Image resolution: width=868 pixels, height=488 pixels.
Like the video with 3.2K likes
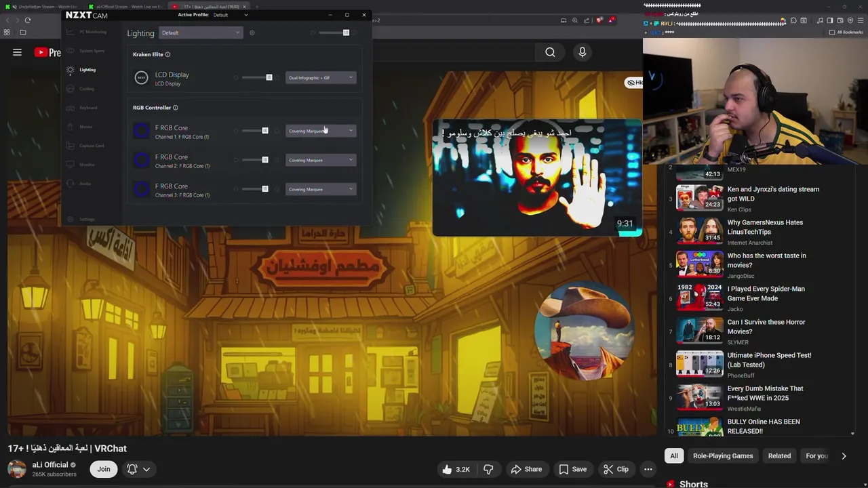[x=456, y=469]
